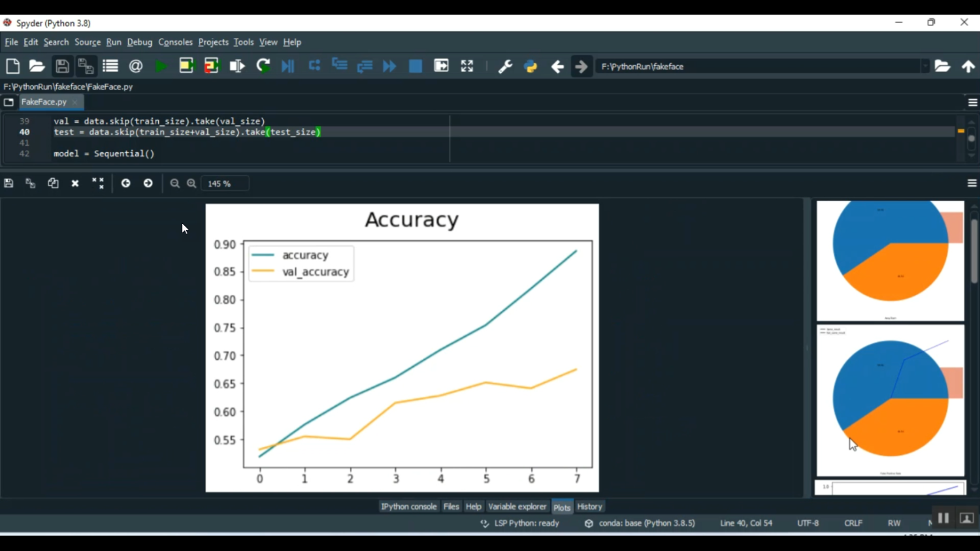Zoom in on the plot

coord(191,183)
